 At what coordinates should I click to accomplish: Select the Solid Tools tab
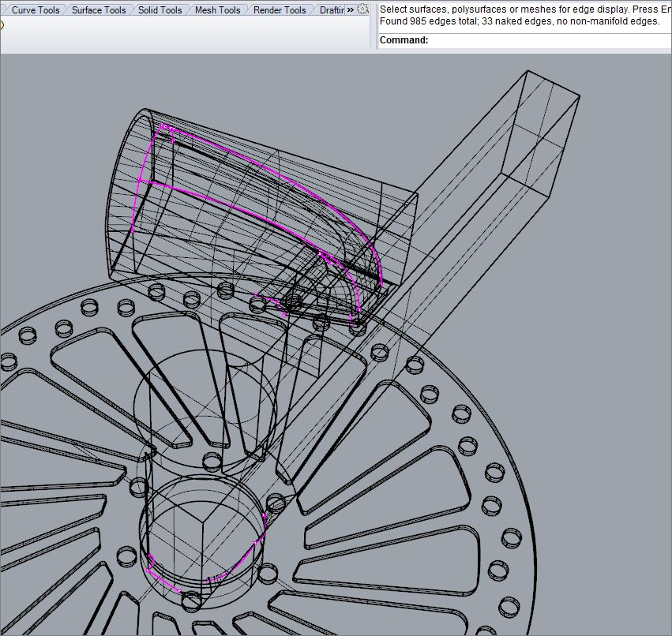pos(160,10)
